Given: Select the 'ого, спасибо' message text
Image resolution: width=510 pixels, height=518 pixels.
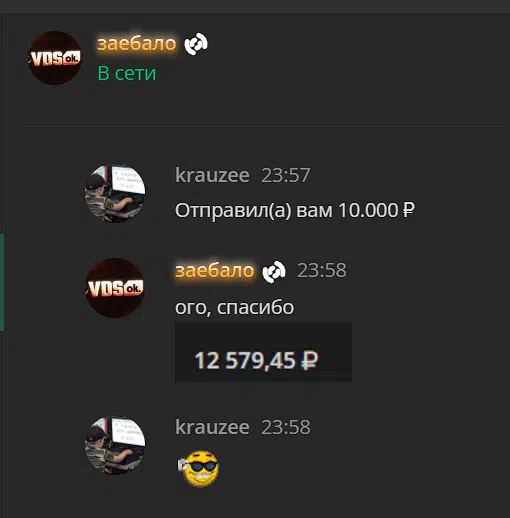Looking at the screenshot, I should point(234,307).
